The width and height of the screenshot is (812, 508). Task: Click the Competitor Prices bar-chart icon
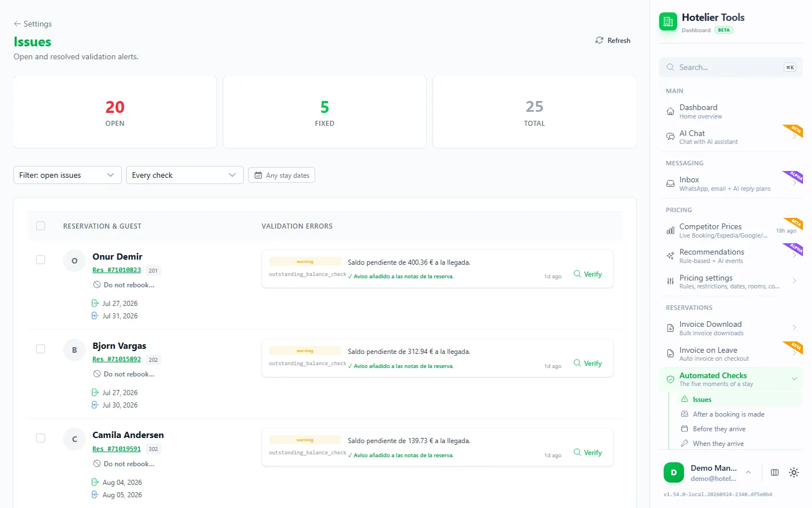coord(670,230)
